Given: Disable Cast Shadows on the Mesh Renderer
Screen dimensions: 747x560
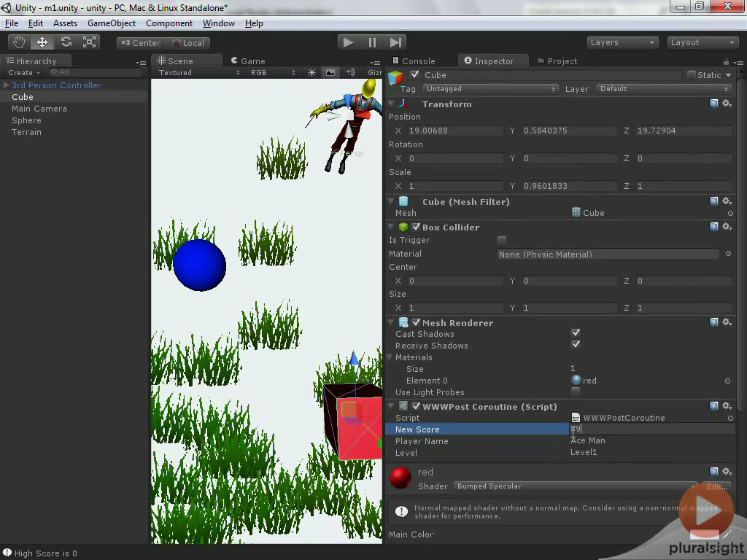Looking at the screenshot, I should [576, 332].
